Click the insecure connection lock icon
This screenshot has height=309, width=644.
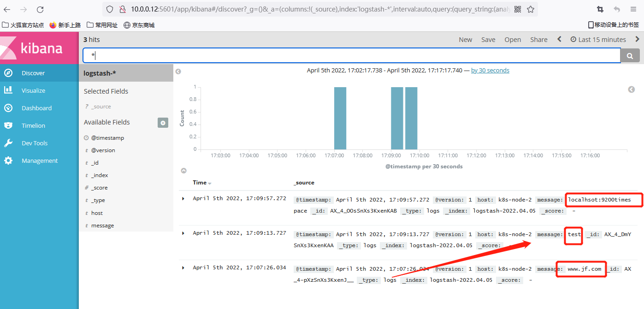pos(122,9)
